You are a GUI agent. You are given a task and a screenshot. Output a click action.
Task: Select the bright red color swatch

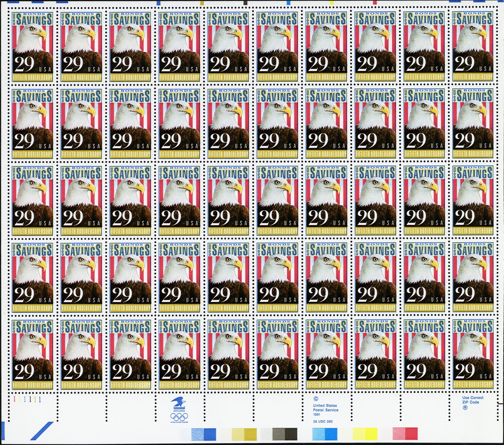(x=411, y=433)
